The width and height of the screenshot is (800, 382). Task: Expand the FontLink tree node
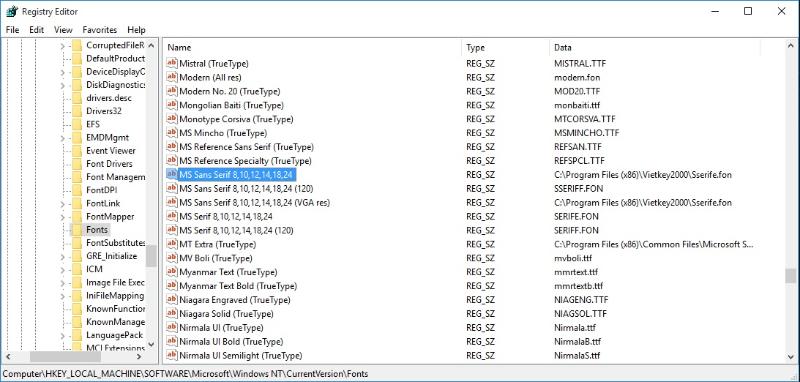tap(62, 203)
